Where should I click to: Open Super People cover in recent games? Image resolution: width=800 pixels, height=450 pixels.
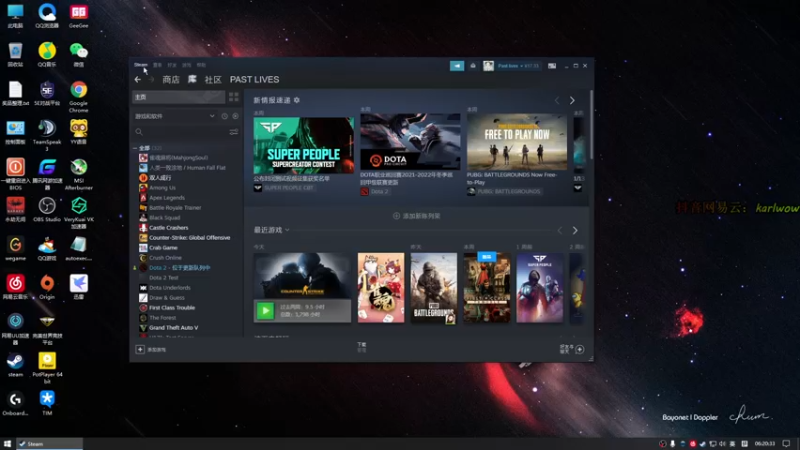[x=540, y=288]
